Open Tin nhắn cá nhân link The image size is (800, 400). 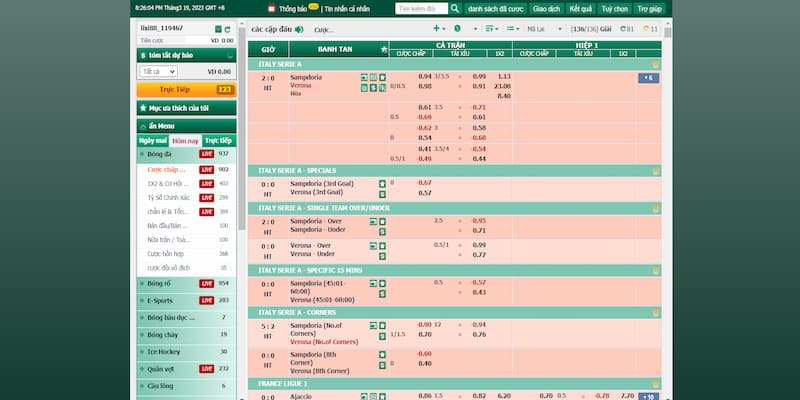(x=347, y=9)
